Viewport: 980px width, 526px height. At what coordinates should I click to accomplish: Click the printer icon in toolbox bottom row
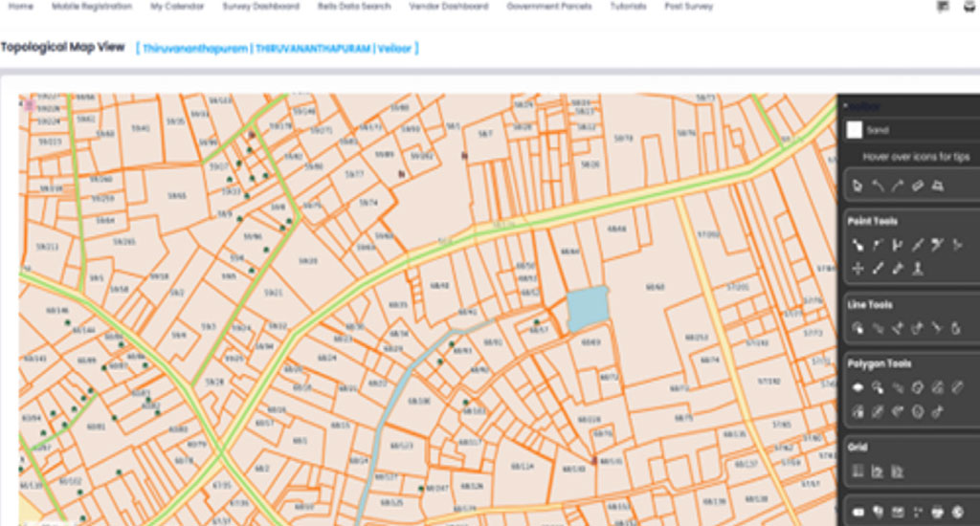[x=938, y=513]
